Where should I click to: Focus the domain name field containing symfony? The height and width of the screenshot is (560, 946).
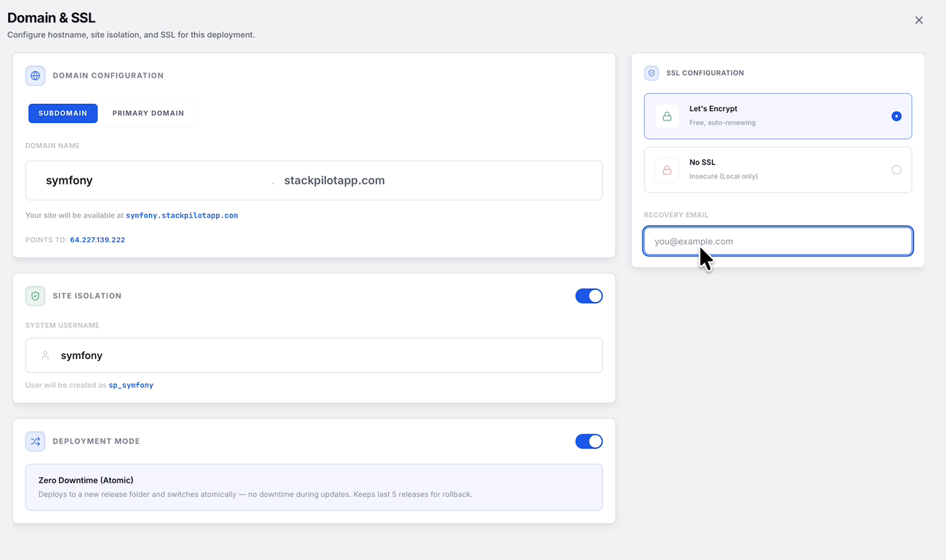click(154, 180)
